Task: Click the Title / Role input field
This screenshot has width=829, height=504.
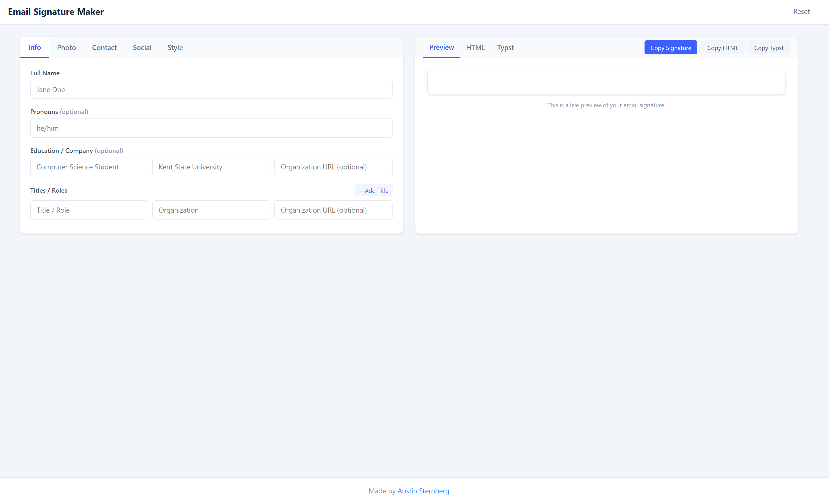Action: [89, 210]
